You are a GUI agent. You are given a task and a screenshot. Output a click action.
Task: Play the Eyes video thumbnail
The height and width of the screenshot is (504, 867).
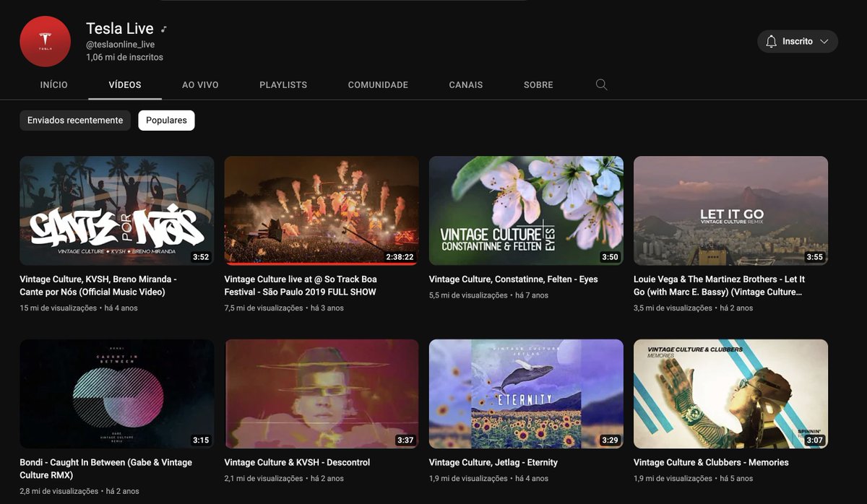526,211
